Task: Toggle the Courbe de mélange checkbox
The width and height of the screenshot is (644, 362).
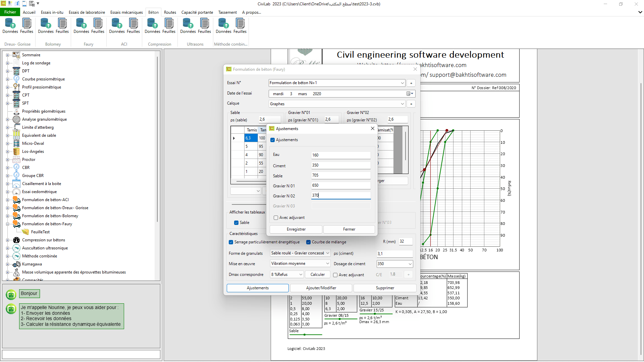Action: click(308, 242)
